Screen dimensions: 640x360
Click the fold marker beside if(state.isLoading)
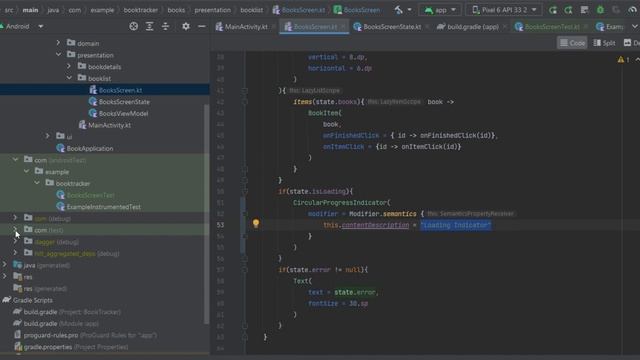[244, 191]
